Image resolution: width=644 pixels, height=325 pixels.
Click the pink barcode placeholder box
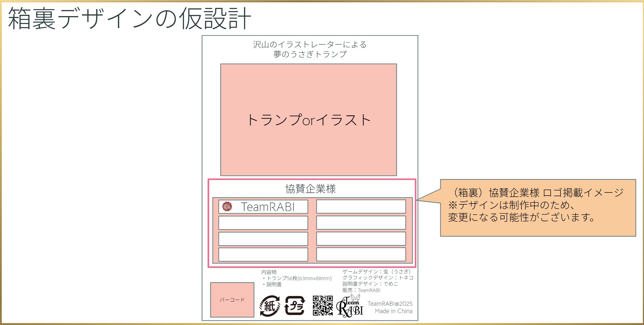232,300
